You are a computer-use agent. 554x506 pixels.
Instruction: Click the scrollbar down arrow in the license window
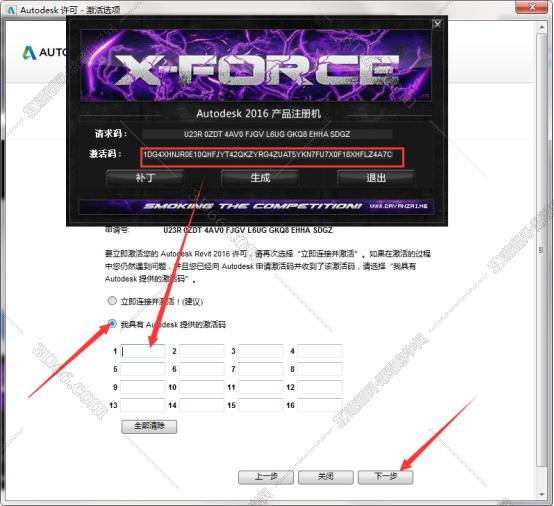(x=541, y=494)
